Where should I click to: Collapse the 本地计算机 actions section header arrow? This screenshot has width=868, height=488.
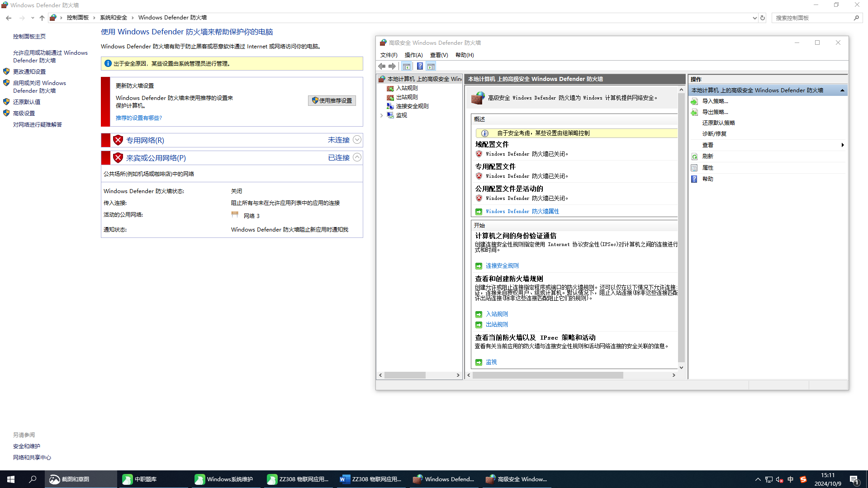(x=842, y=90)
